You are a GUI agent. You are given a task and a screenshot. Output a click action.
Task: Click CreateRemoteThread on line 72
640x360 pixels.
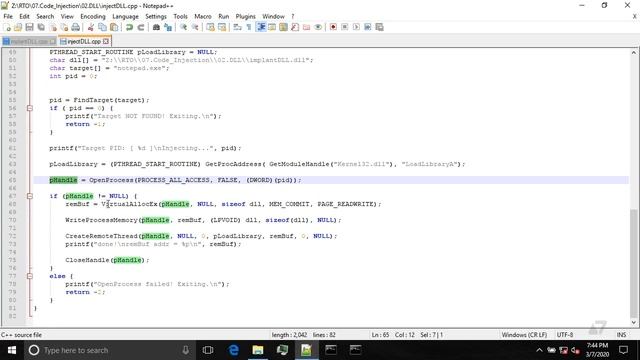coord(102,236)
